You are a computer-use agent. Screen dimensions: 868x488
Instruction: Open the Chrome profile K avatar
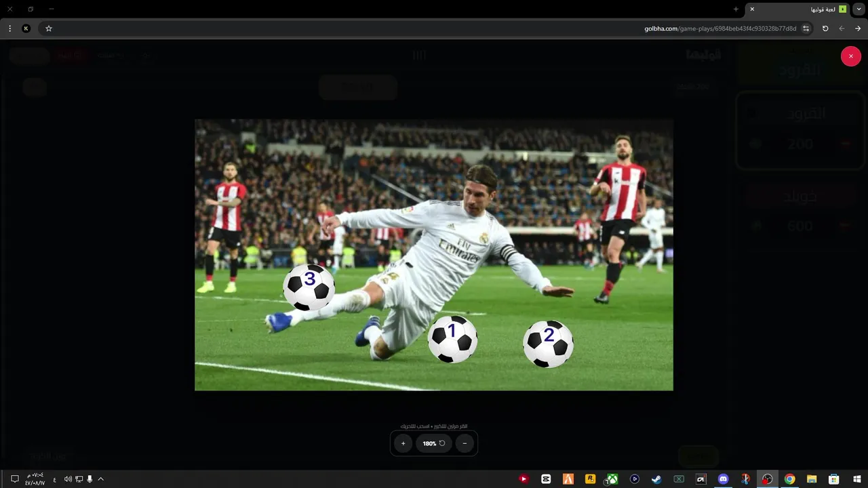point(26,28)
